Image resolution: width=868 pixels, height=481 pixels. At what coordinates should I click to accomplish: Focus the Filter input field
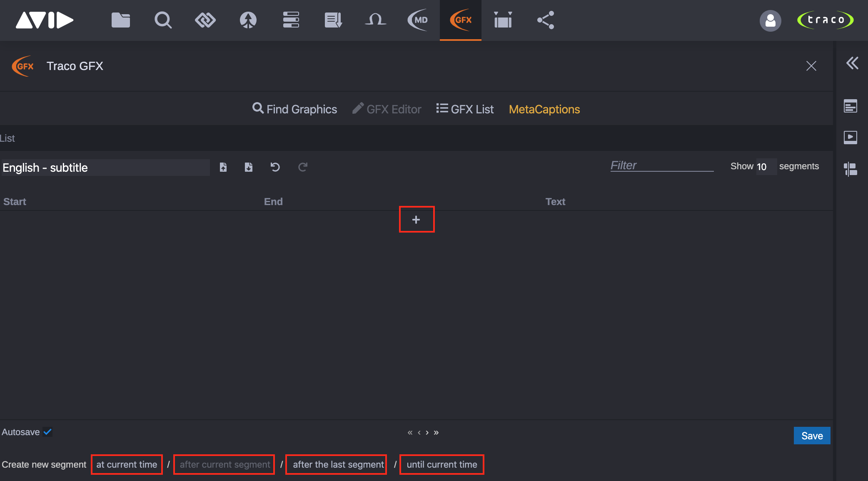pyautogui.click(x=662, y=165)
